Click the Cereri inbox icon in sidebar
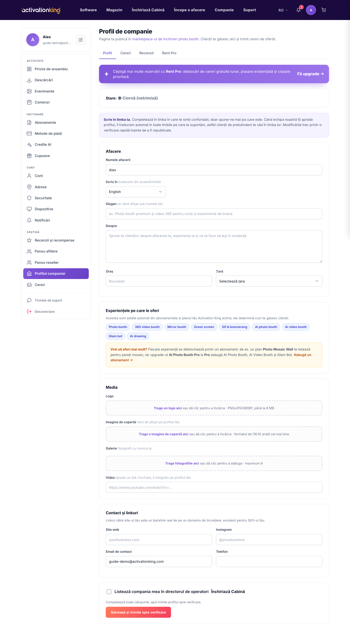The height and width of the screenshot is (644, 350). (x=29, y=285)
